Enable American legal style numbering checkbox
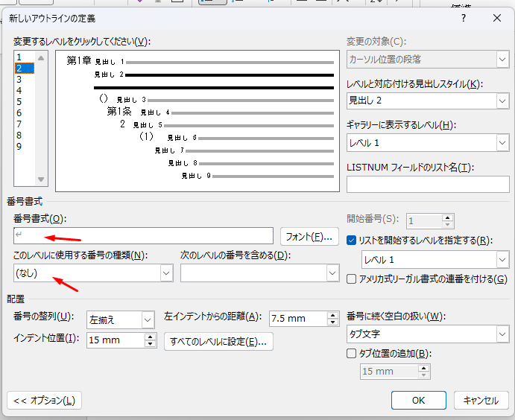 pos(353,279)
